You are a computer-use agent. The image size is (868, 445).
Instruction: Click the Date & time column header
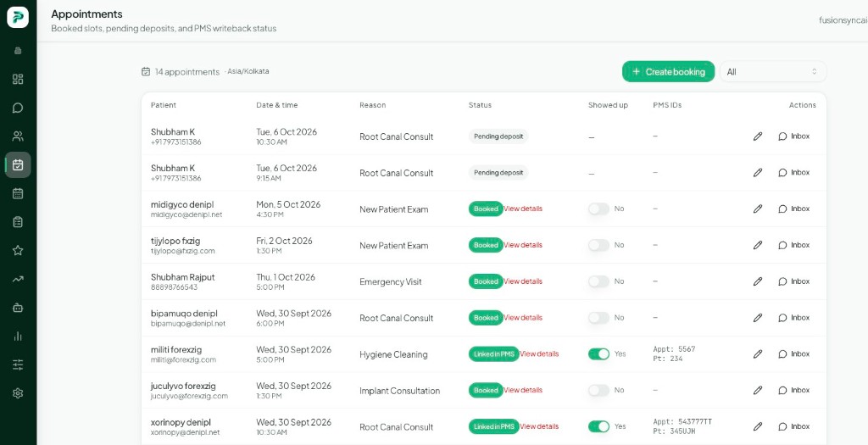(x=277, y=105)
